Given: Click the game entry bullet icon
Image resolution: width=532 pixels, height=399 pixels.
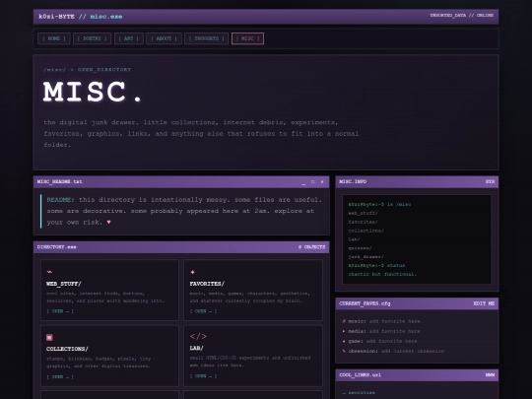Looking at the screenshot, I should pyautogui.click(x=344, y=341).
